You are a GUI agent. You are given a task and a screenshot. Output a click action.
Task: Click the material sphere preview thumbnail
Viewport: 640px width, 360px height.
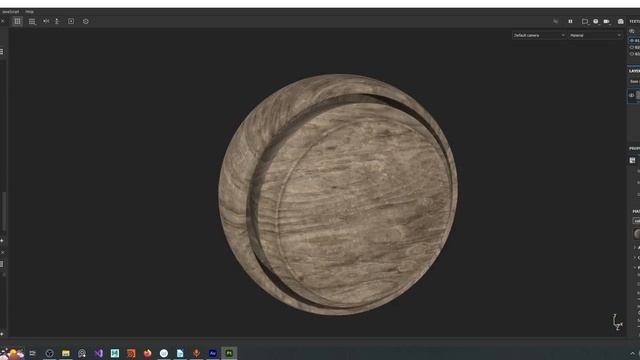[637, 234]
